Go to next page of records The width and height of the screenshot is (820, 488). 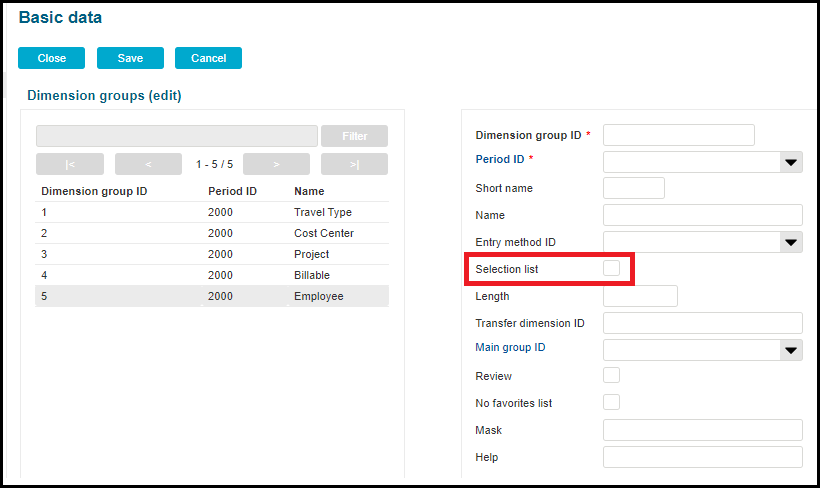(276, 164)
